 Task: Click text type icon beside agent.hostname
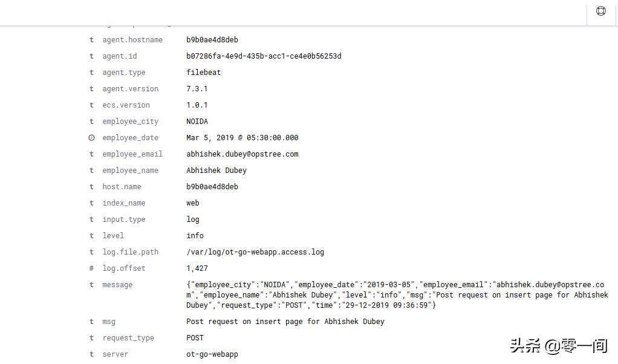tap(91, 40)
